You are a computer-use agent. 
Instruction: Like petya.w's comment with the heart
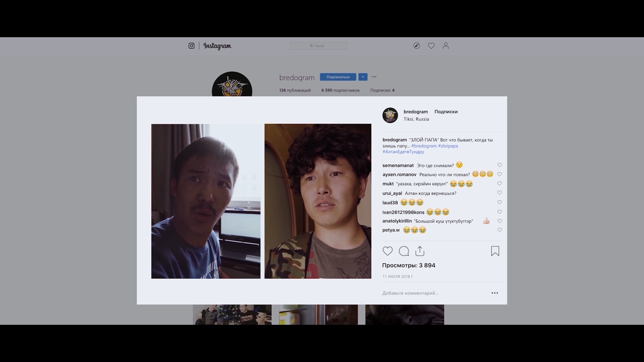(x=499, y=230)
